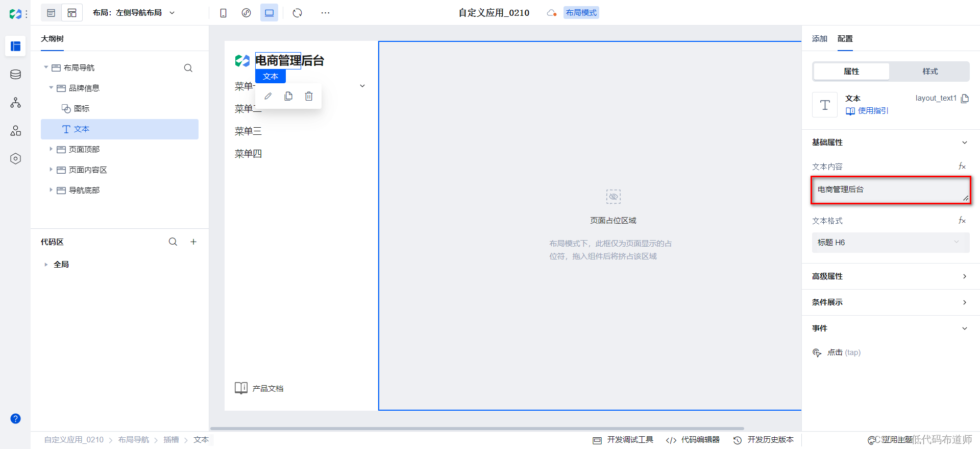The width and height of the screenshot is (980, 449).
Task: Open the layout 左侧导航布局 dropdown
Action: tap(134, 13)
